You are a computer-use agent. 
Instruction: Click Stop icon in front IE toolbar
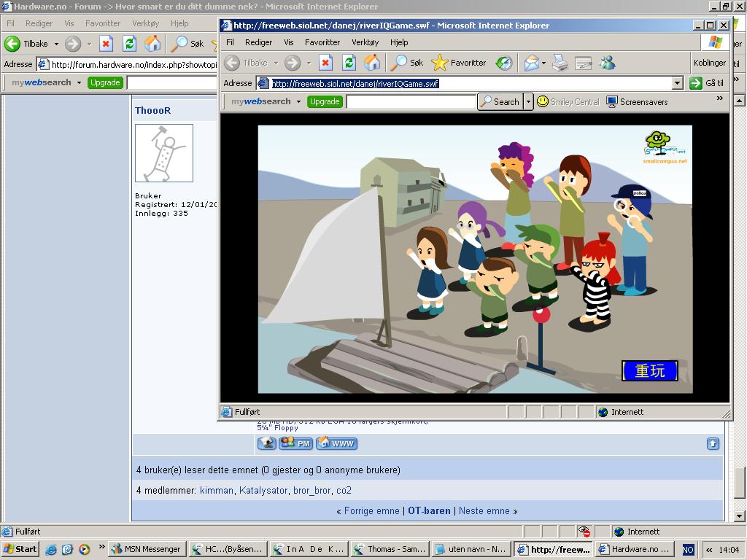click(325, 63)
